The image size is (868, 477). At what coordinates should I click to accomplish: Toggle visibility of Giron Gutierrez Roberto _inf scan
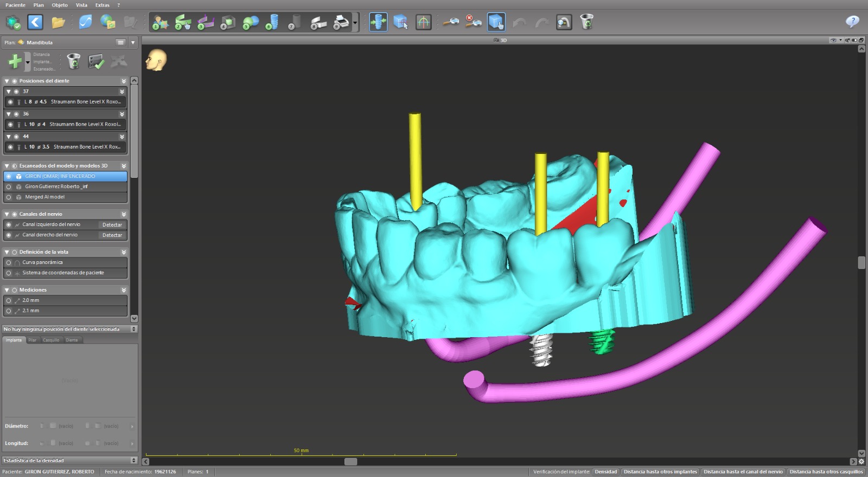point(8,186)
